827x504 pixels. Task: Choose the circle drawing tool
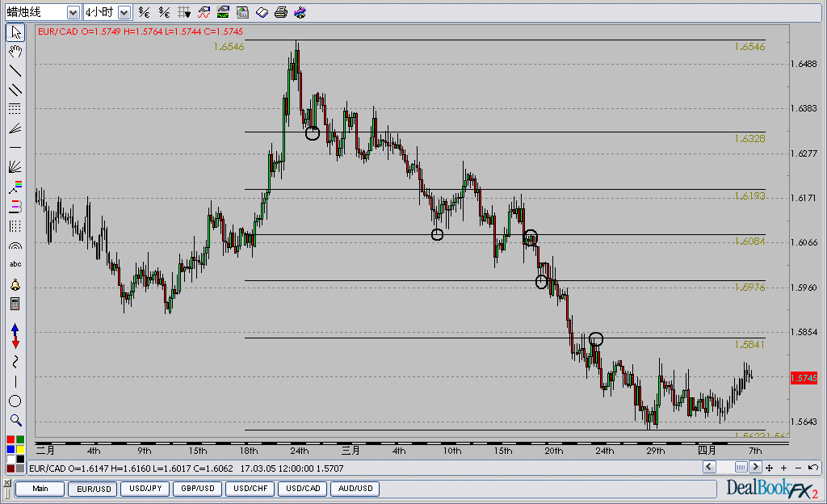tap(15, 401)
